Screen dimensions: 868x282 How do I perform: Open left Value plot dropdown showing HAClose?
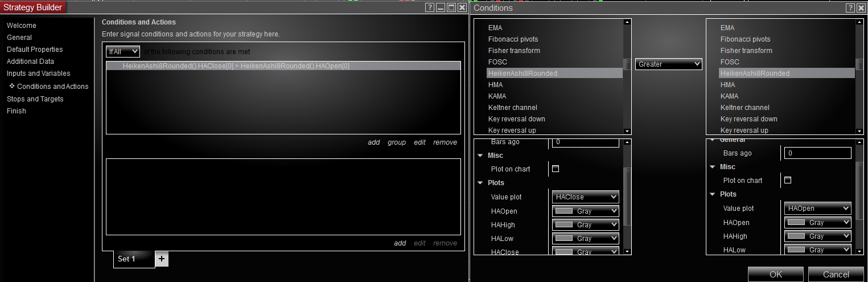pos(586,197)
